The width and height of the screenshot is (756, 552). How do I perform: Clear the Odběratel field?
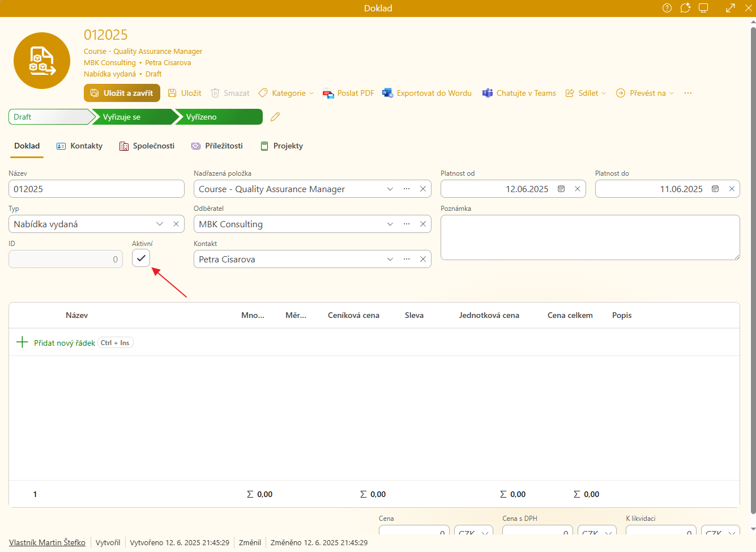point(423,224)
